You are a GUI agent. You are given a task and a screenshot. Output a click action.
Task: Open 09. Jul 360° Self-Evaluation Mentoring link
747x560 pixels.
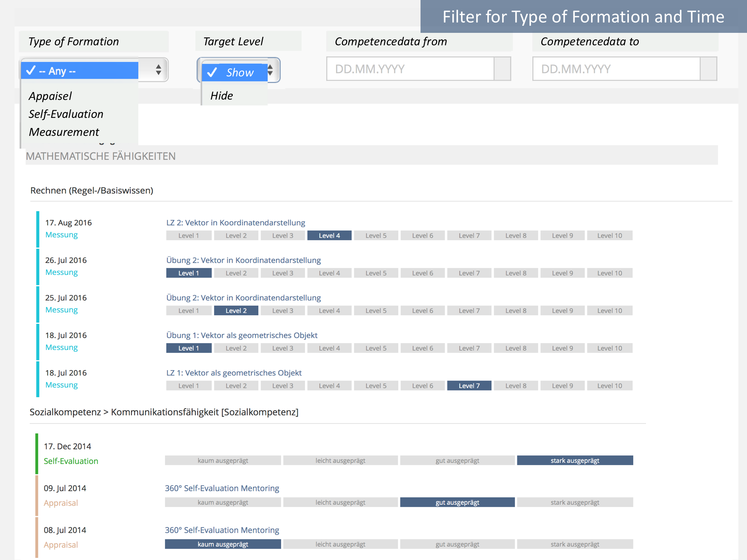point(222,488)
